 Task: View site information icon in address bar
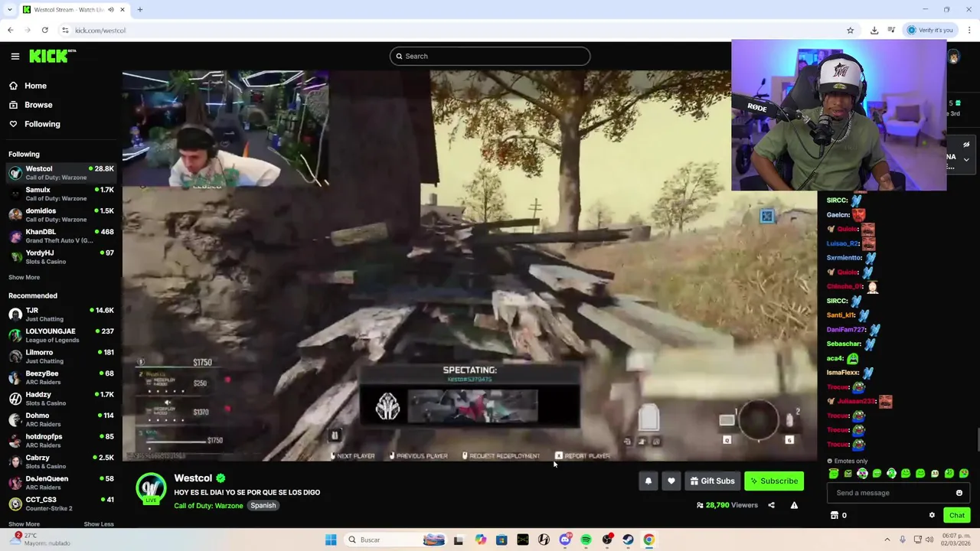tap(66, 30)
